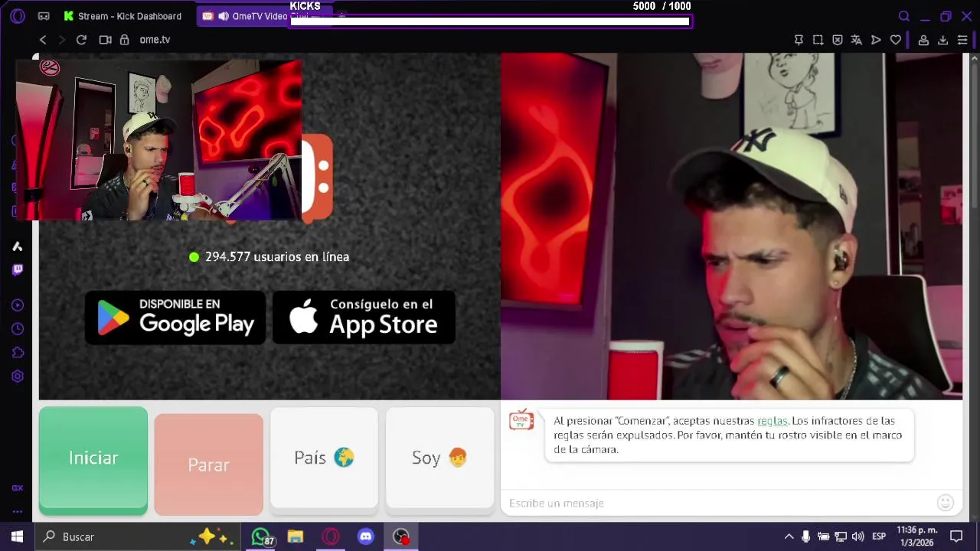Mute the OmeTV tab audio speaker icon
Viewport: 980px width, 551px height.
pos(223,16)
